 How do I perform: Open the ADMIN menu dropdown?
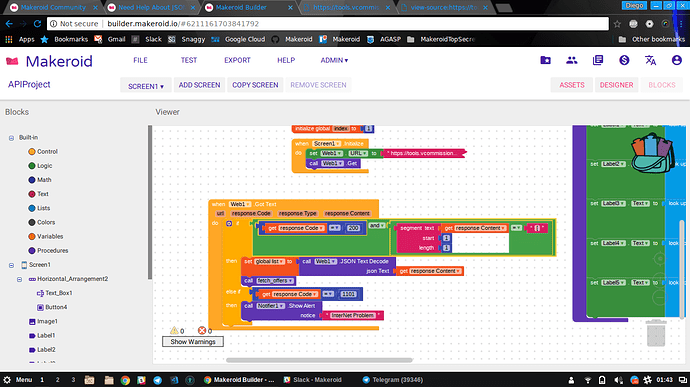(334, 60)
